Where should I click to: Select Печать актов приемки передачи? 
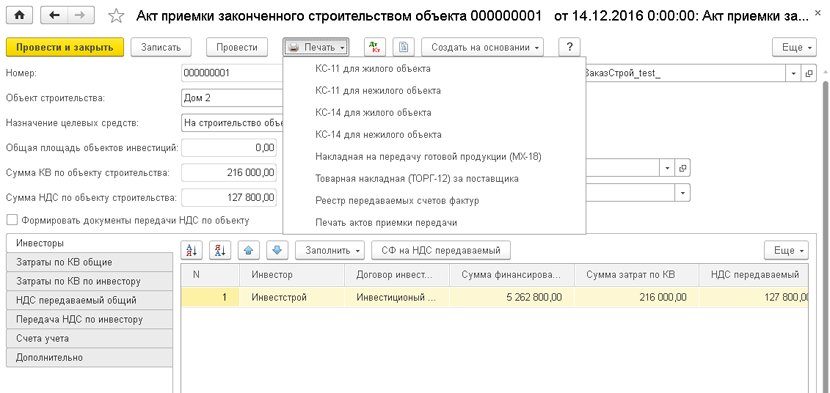(434, 223)
